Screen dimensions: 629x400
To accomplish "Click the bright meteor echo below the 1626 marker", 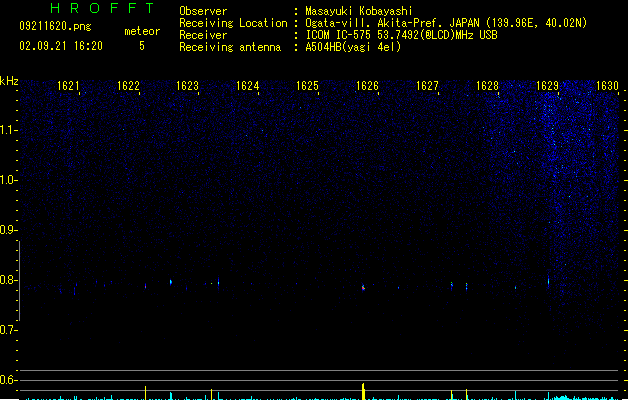I will 363,287.
